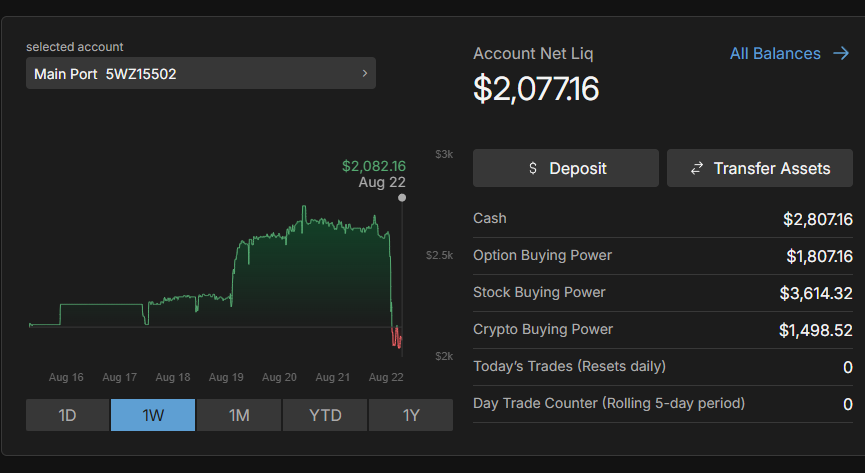The image size is (865, 473).
Task: Click the swap arrows icon on Transfer Assets
Action: click(697, 169)
